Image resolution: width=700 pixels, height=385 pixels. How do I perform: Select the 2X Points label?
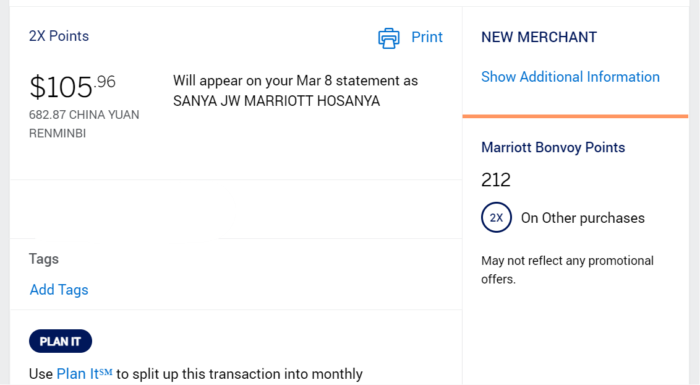[x=59, y=36]
